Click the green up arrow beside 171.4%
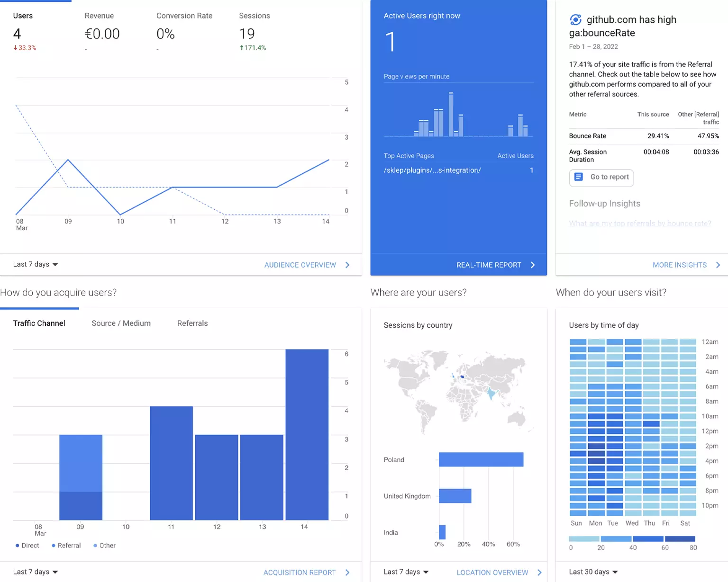The image size is (728, 582). pyautogui.click(x=240, y=47)
